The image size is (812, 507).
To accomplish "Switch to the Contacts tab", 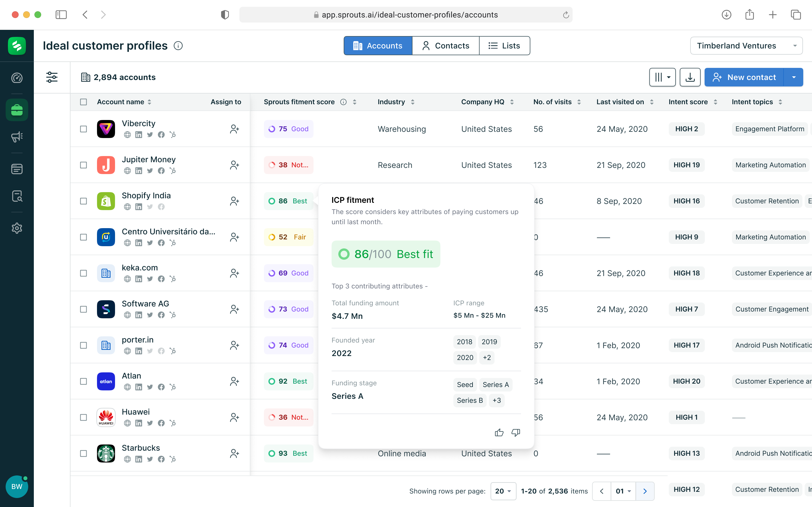I will click(445, 46).
